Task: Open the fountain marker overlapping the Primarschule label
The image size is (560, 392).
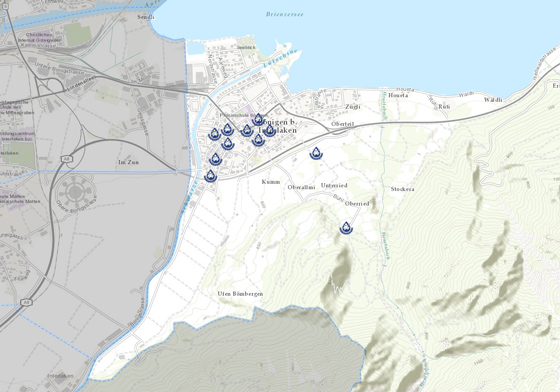Action: click(x=258, y=120)
